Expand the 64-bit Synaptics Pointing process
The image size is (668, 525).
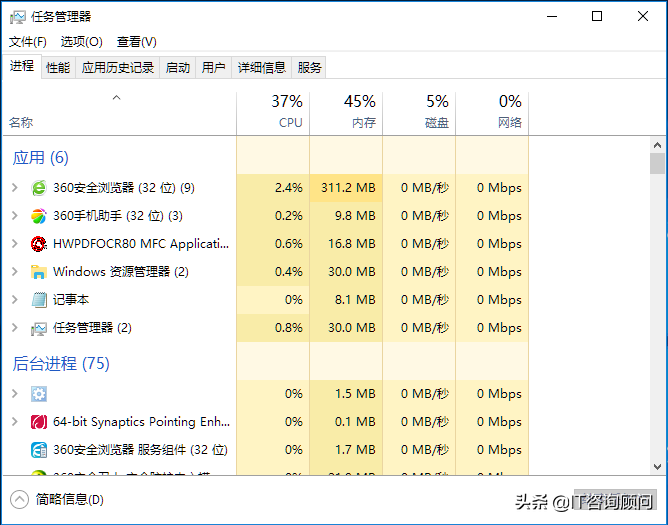point(14,422)
